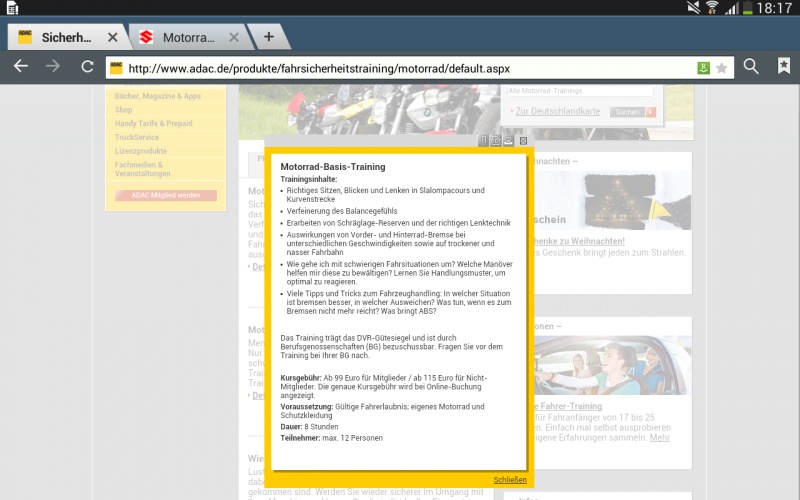Tap the signal strength icon in status bar
Image resolution: width=800 pixels, height=500 pixels.
(732, 8)
